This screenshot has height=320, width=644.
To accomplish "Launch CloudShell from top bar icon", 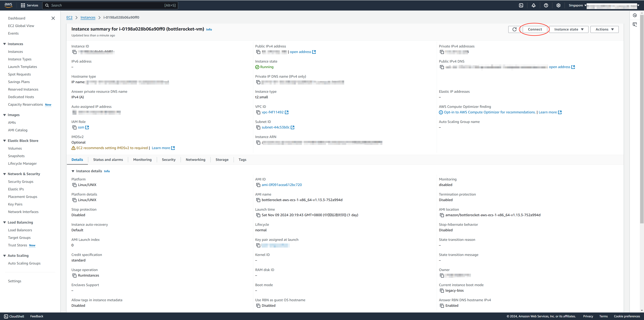I will click(521, 5).
